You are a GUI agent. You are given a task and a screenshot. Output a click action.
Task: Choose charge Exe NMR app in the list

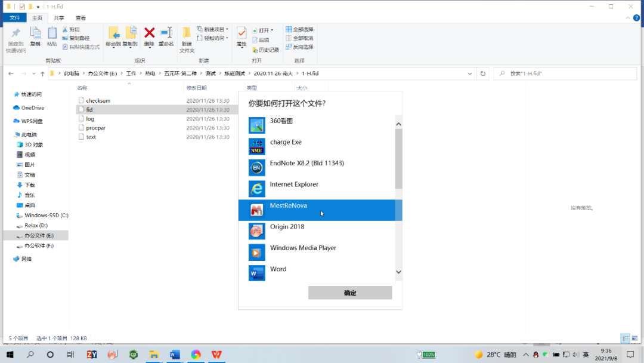tap(317, 146)
